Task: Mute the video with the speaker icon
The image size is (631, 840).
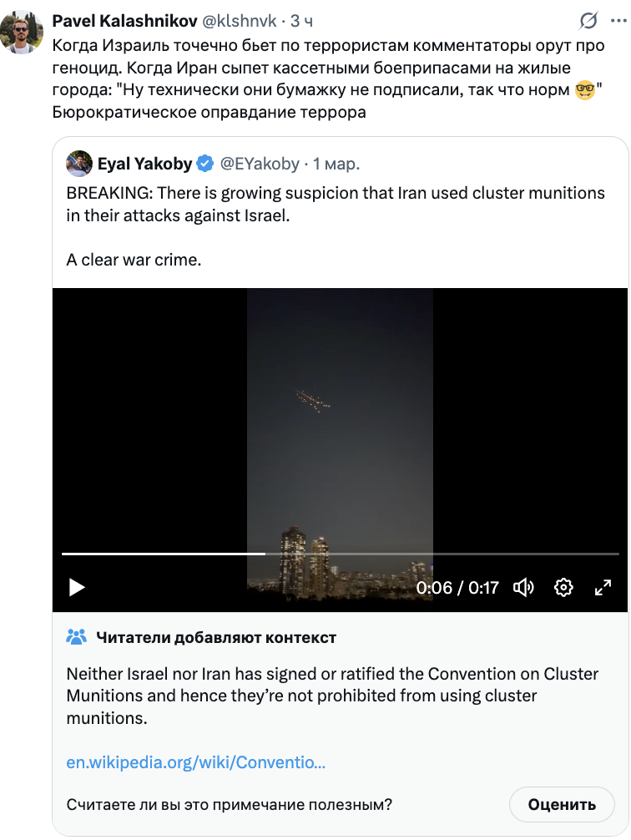Action: 524,587
